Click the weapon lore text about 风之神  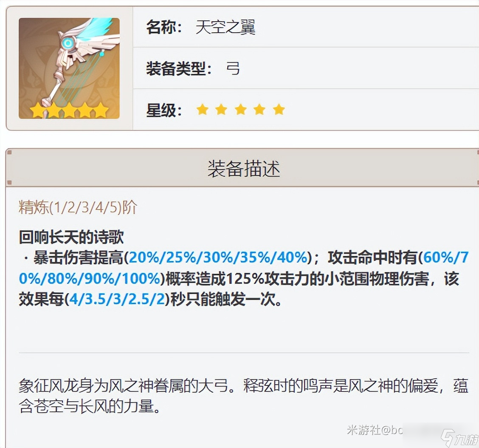[243, 396]
